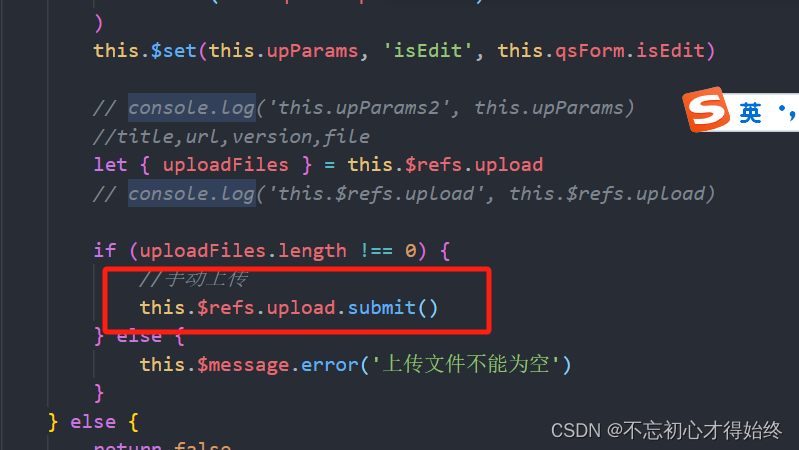The image size is (799, 450).
Task: Click the $set method name
Action: click(173, 50)
